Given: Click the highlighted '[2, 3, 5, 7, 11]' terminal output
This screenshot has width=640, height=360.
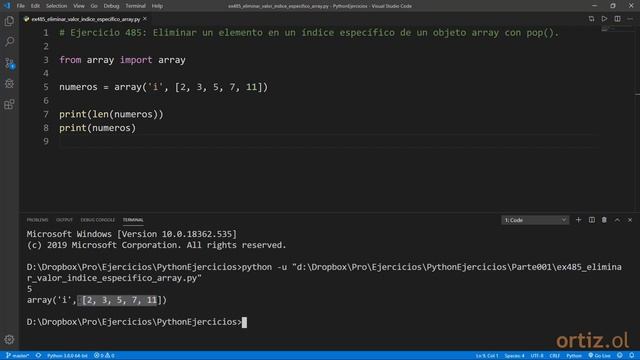Looking at the screenshot, I should (x=119, y=300).
